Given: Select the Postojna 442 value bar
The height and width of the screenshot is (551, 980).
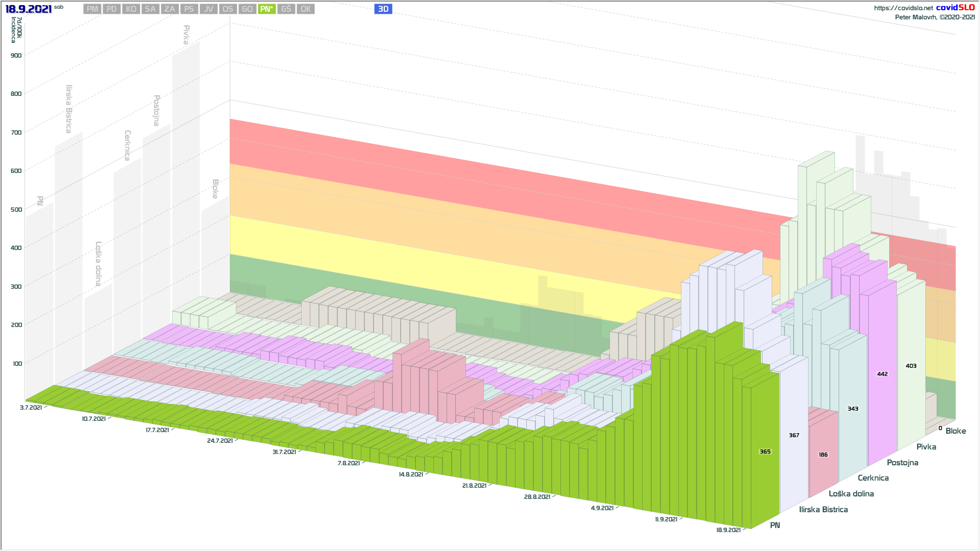Looking at the screenshot, I should pos(882,374).
